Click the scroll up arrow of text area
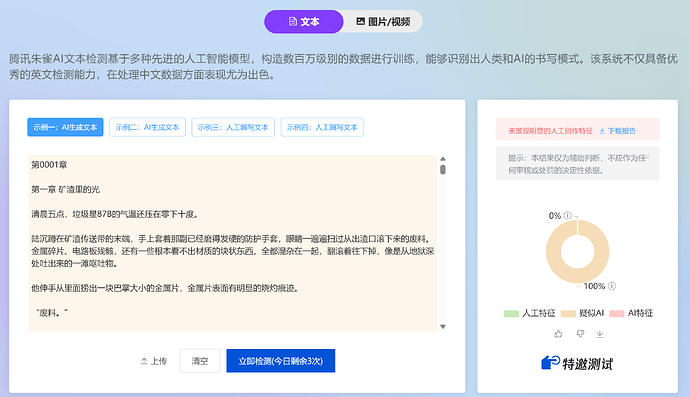This screenshot has width=690, height=397. click(x=443, y=158)
